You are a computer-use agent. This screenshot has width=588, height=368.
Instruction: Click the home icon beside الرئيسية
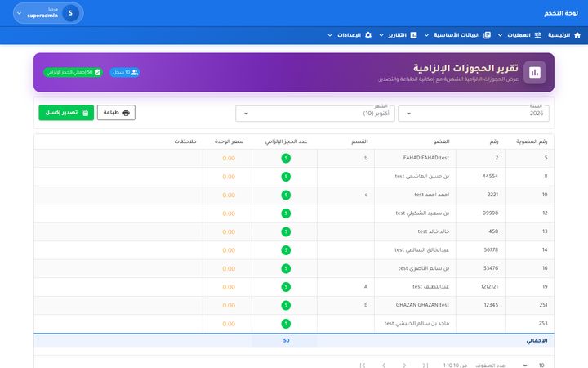pos(577,35)
